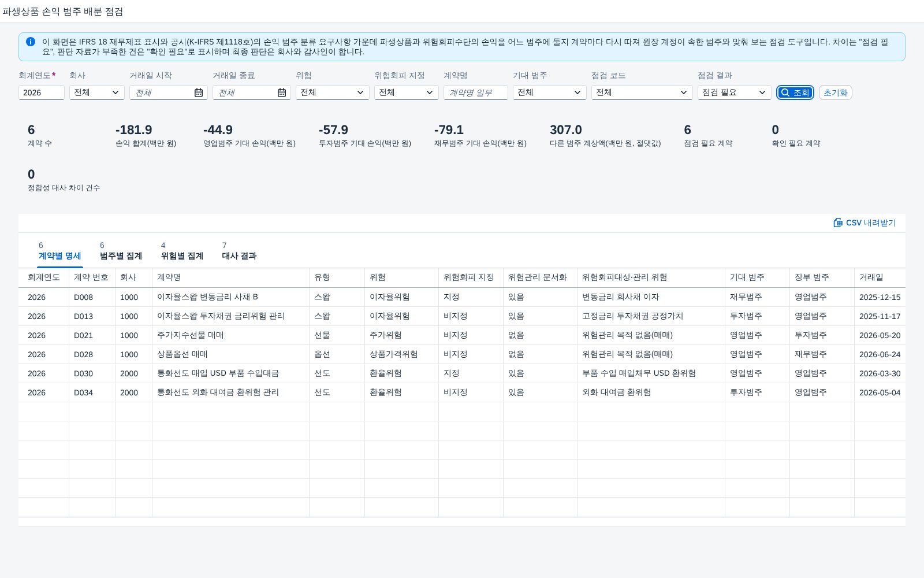Expand the 점검 코드 dropdown

(642, 92)
